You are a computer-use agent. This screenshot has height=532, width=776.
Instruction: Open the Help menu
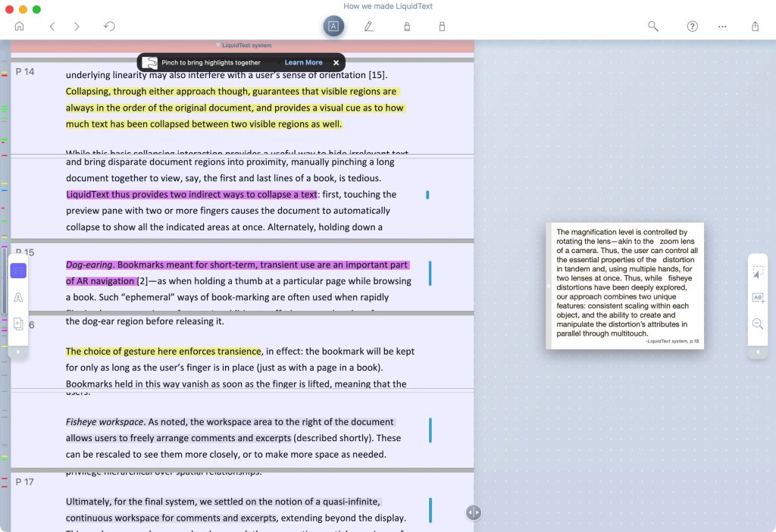pyautogui.click(x=693, y=27)
